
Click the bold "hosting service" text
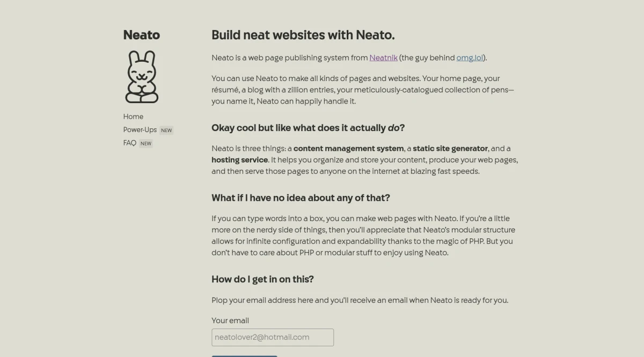click(239, 160)
